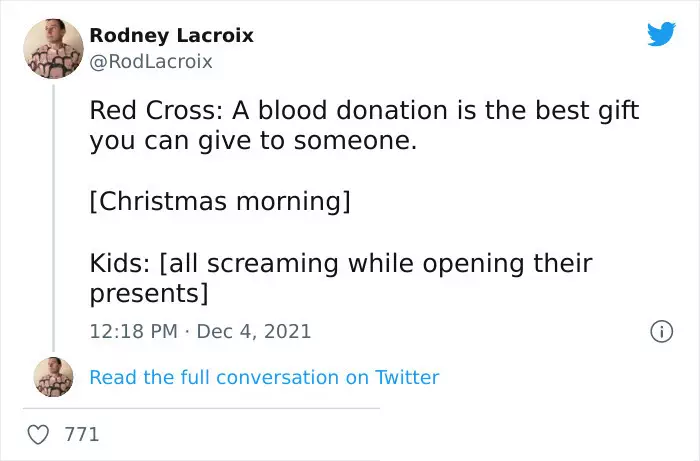The image size is (700, 461).
Task: Visit the @RodLacroix handle
Action: click(x=151, y=62)
